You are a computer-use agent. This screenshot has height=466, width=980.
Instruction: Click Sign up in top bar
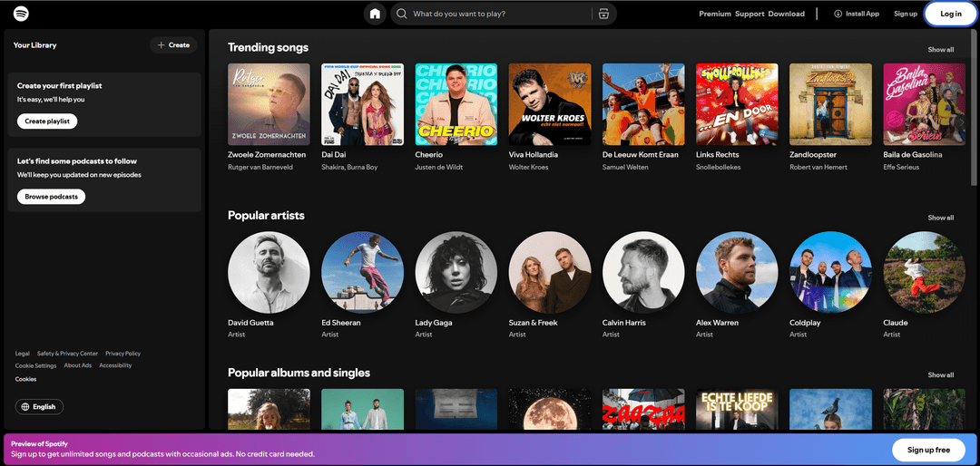(x=906, y=14)
